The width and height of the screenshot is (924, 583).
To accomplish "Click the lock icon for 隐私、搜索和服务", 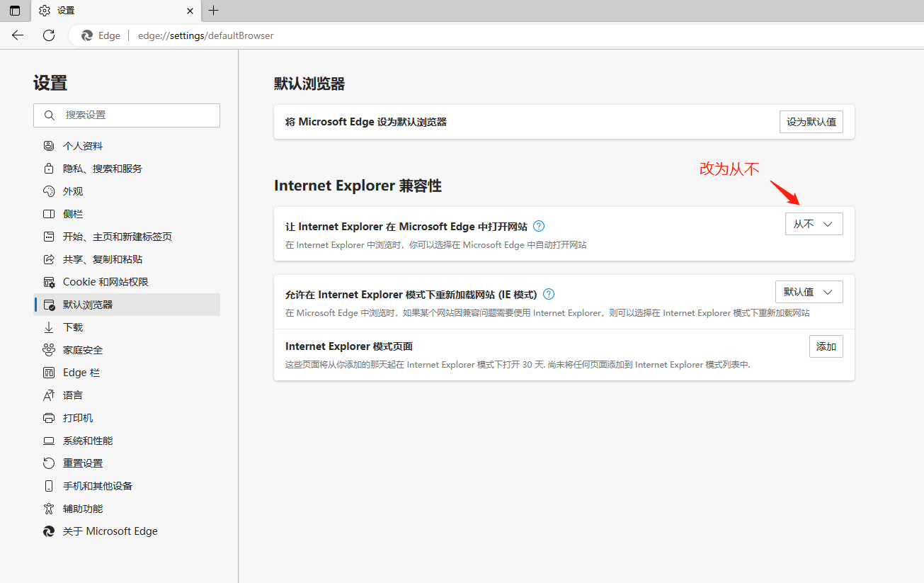I will point(49,169).
